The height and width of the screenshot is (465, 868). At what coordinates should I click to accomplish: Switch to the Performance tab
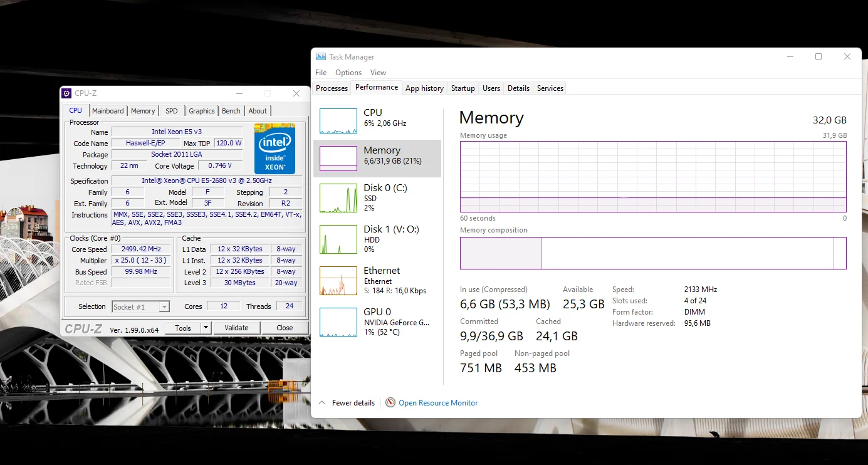click(377, 87)
